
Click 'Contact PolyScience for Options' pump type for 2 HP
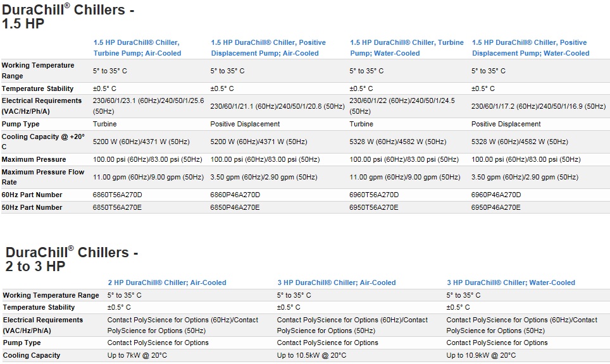(158, 343)
